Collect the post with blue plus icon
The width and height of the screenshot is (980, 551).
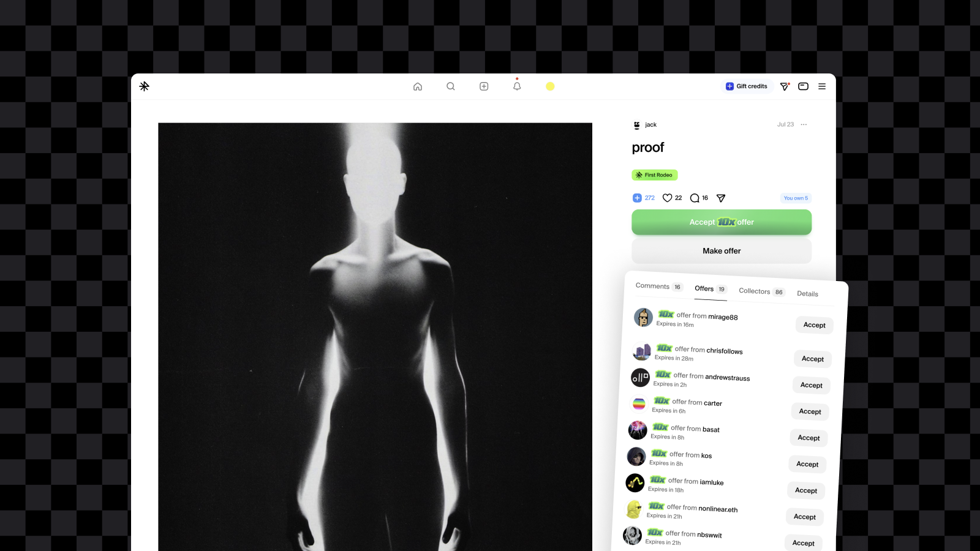point(637,198)
